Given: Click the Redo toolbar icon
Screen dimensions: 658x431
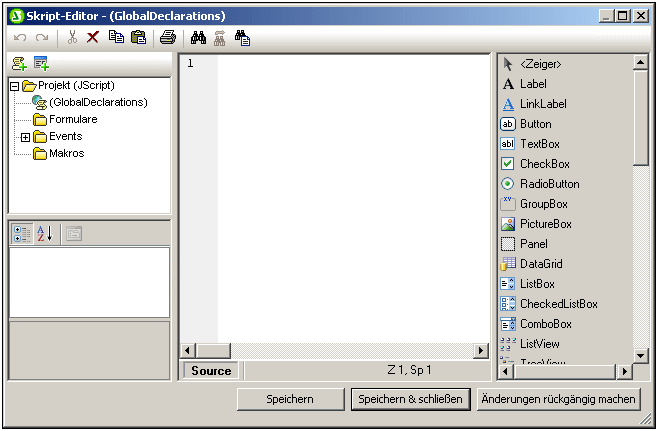Looking at the screenshot, I should pos(42,38).
